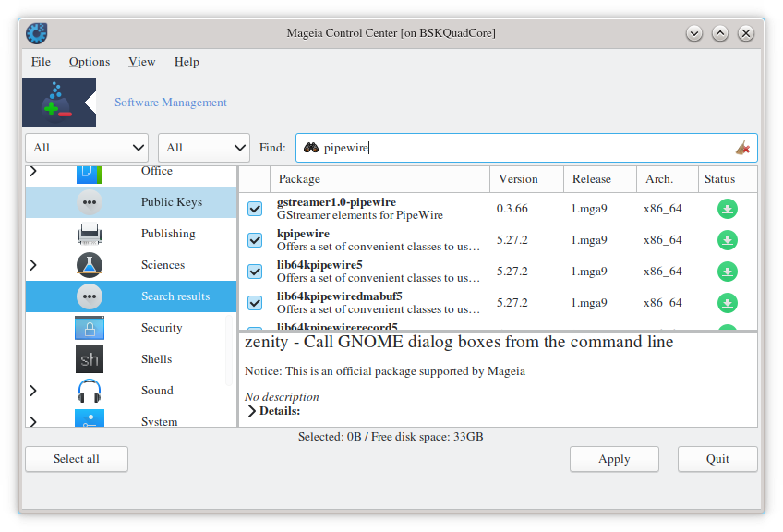The image size is (783, 532).
Task: Click the binoculars icon in Find field
Action: coord(311,148)
